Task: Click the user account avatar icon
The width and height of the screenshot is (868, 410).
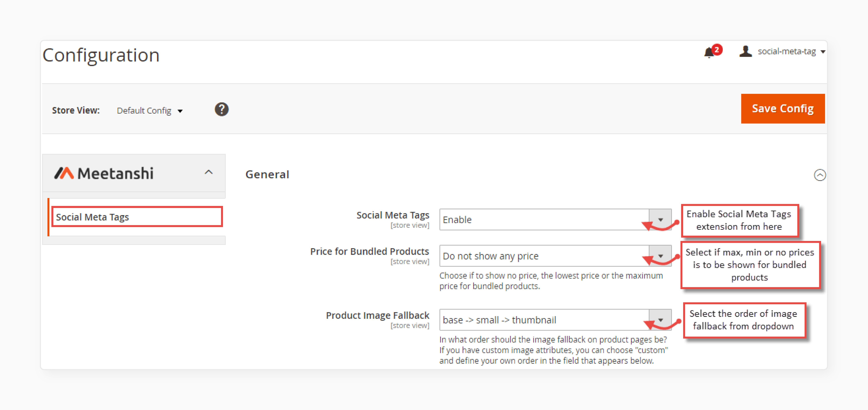Action: [x=745, y=51]
